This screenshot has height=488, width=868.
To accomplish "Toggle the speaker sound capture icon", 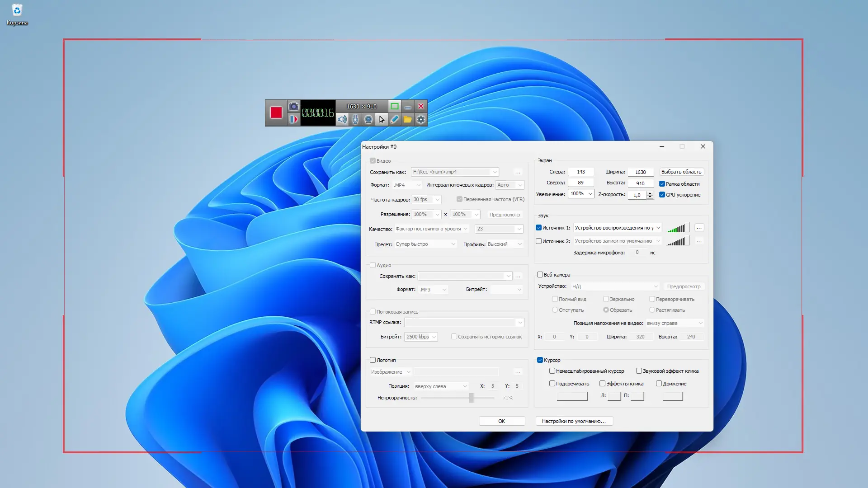I will point(342,119).
